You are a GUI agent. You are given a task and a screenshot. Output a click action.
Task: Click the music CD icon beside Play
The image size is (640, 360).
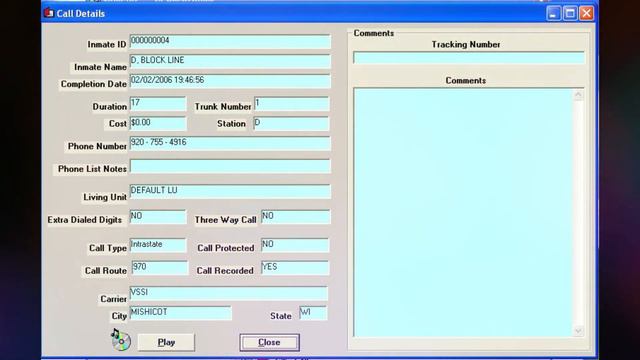(x=121, y=340)
